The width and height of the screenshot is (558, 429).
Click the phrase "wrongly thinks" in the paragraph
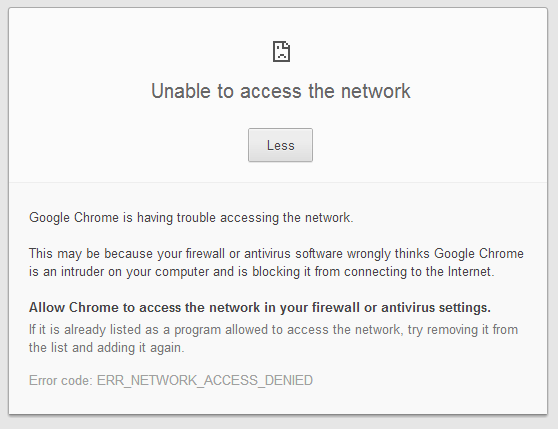click(389, 254)
